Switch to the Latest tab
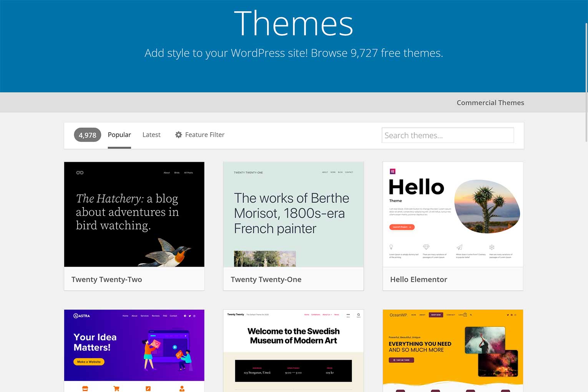This screenshot has width=588, height=392. 151,135
